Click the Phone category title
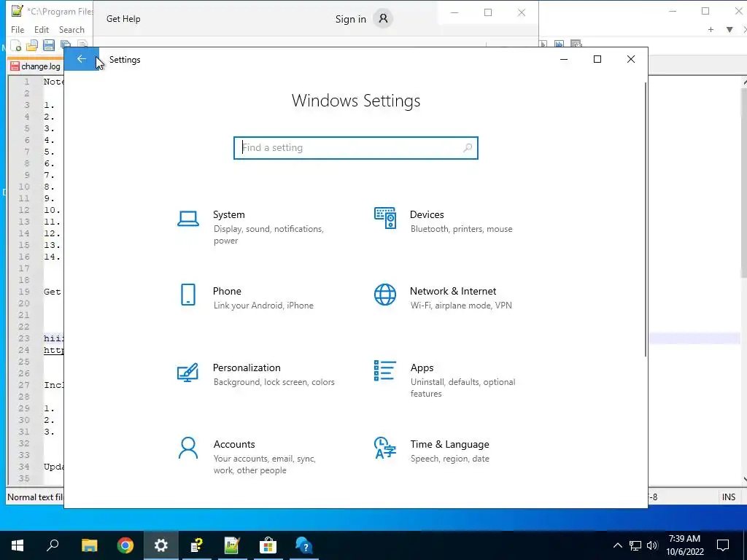 tap(227, 292)
